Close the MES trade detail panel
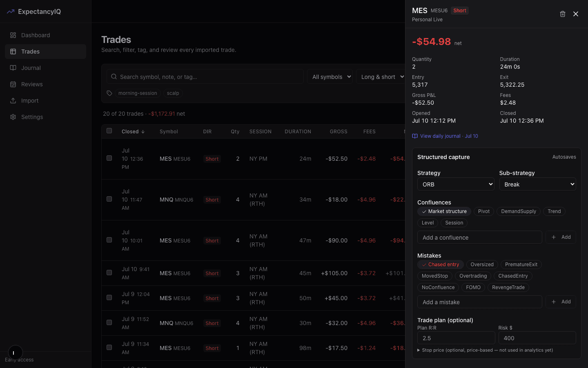The height and width of the screenshot is (368, 588). coord(576,14)
